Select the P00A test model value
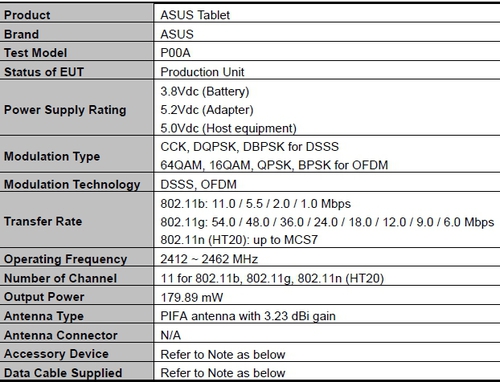The width and height of the screenshot is (500, 382). (x=175, y=53)
